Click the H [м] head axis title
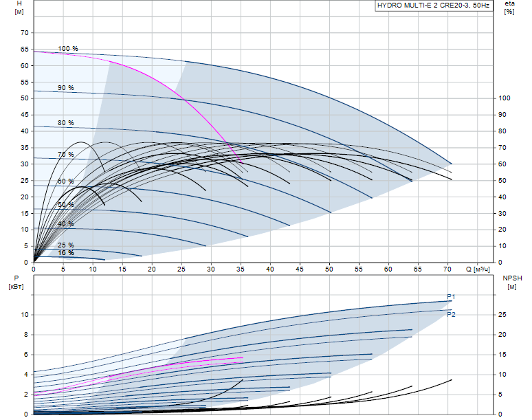The height and width of the screenshot is (420, 532). point(19,8)
